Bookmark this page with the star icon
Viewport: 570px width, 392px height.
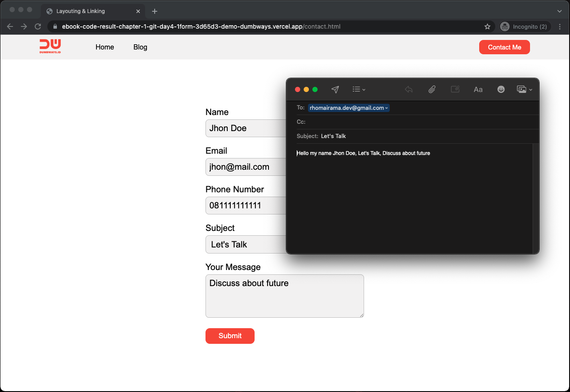pyautogui.click(x=487, y=26)
